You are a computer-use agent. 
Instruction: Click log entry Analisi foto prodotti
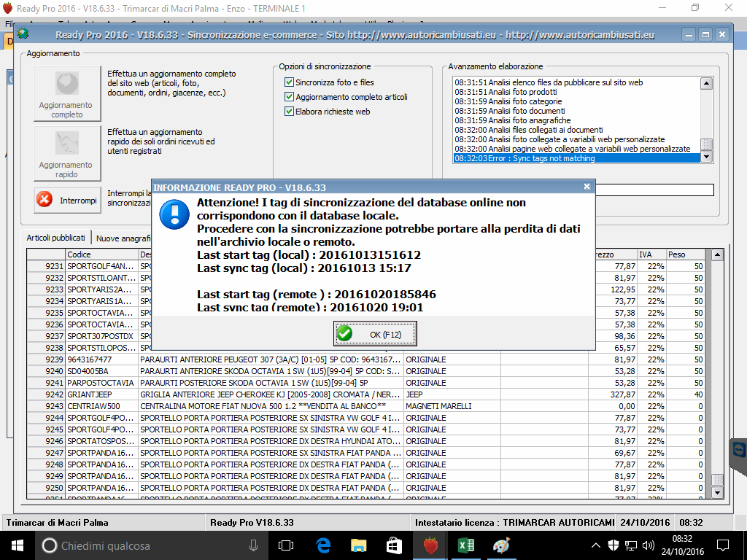[577, 92]
